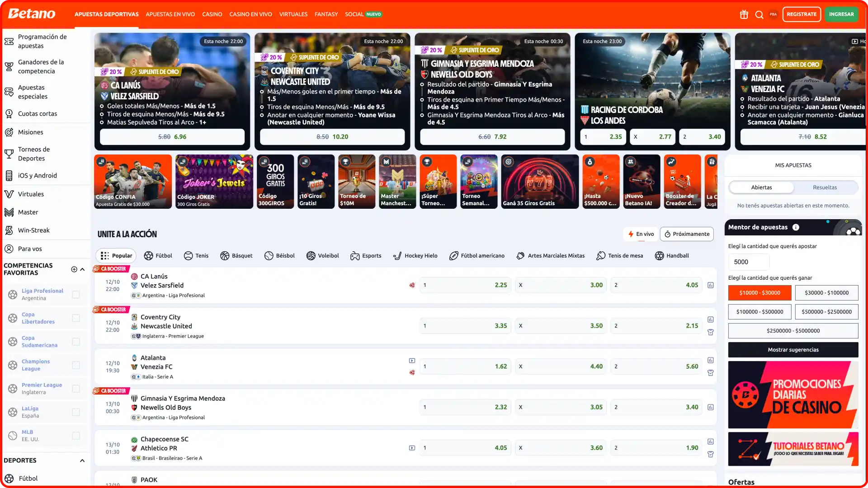The image size is (868, 488).
Task: Select the Voleibol sport filter
Action: coord(322,256)
